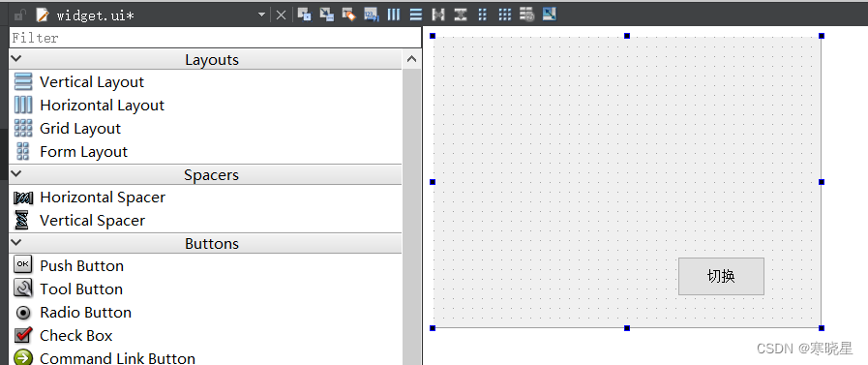Screen dimensions: 868x365
Task: Select Check Box widget item
Action: [205, 336]
